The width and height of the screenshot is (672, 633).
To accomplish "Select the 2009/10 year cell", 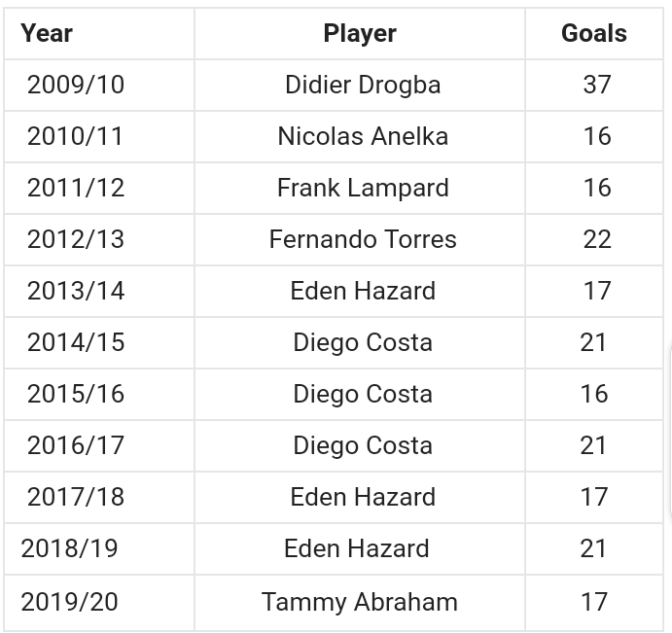I will coord(76,85).
